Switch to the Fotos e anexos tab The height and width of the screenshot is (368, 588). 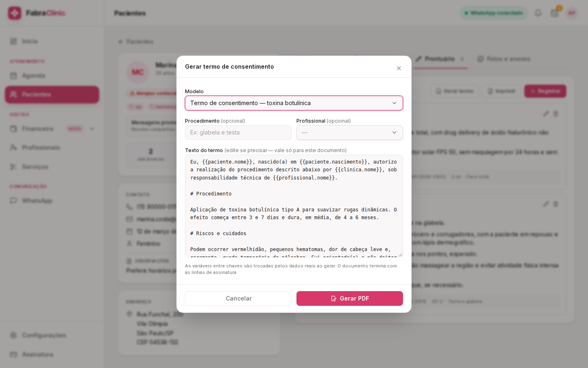pos(504,59)
